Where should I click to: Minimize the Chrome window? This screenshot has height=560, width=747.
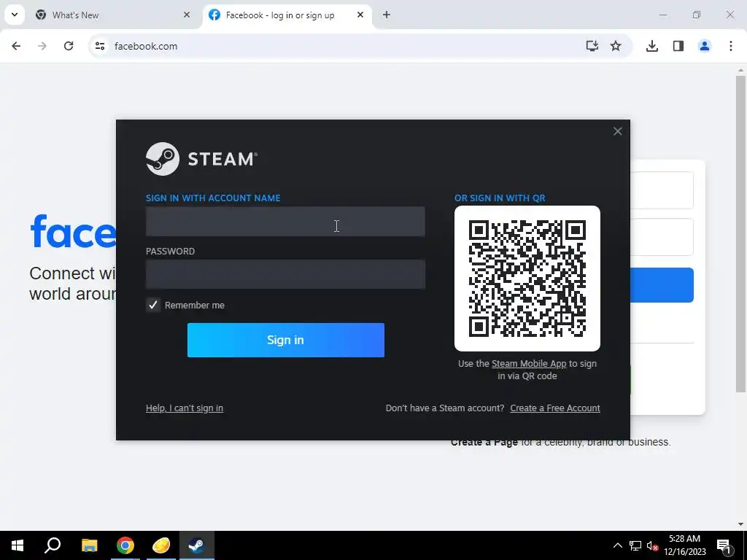click(662, 15)
